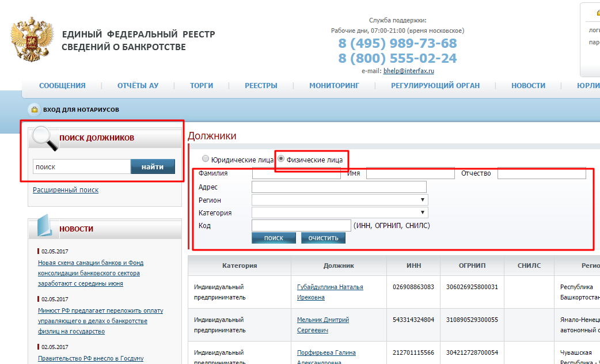
Task: Click the phone number 8 (800) 555-02-24
Action: coord(397,58)
